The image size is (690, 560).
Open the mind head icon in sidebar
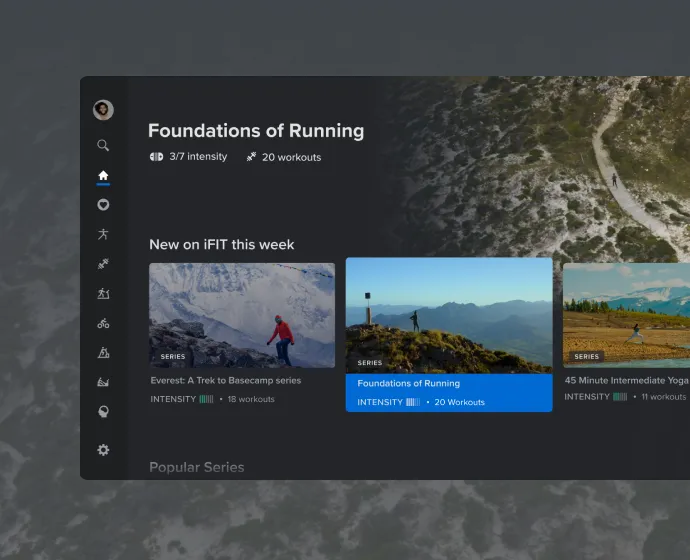tap(103, 412)
